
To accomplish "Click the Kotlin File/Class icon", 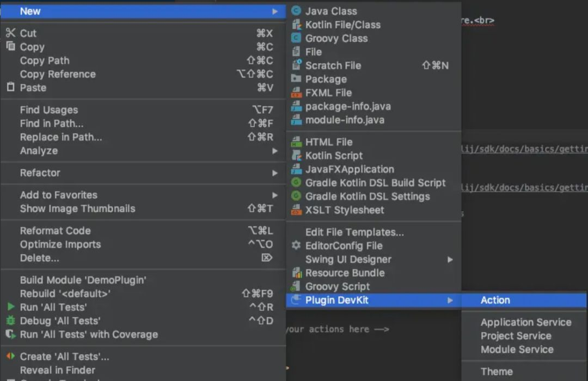I will click(x=296, y=24).
